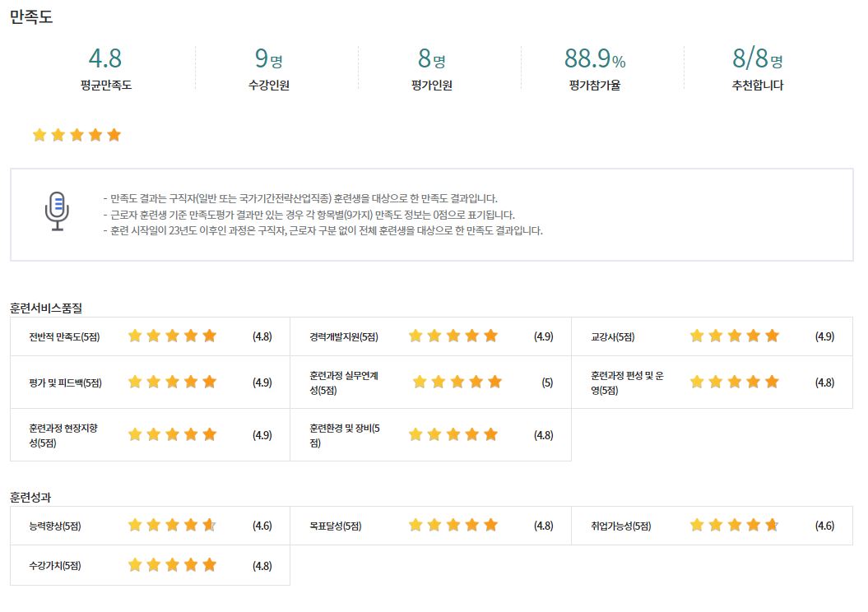Click the star rating for 목표달성(5점)
This screenshot has width=868, height=612.
453,525
